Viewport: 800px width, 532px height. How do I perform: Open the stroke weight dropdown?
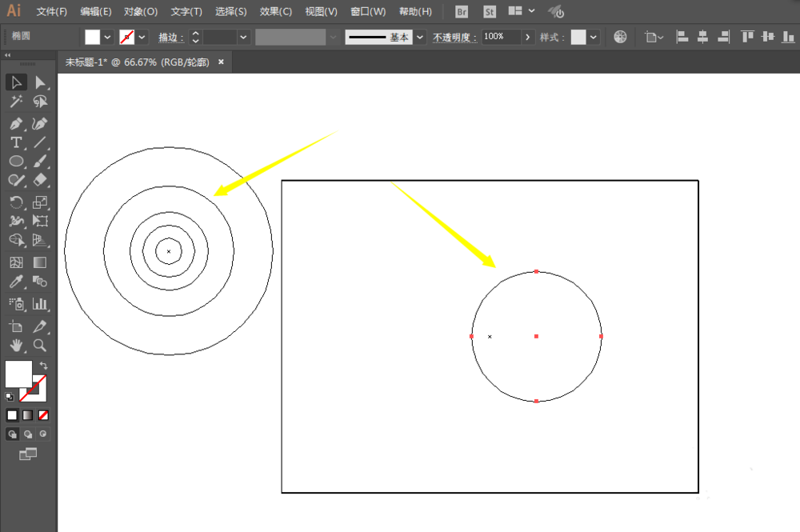(x=243, y=37)
